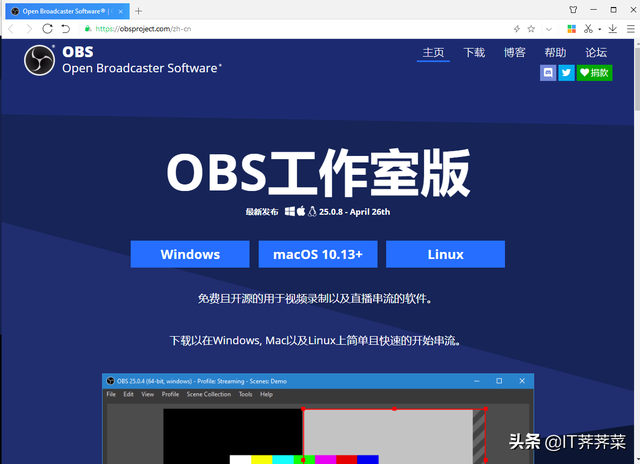
Task: Go to 主页 navigation item
Action: (x=433, y=52)
